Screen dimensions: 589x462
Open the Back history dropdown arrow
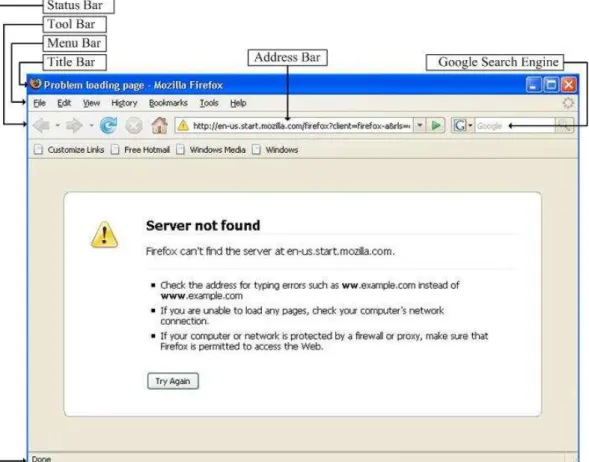click(x=57, y=125)
